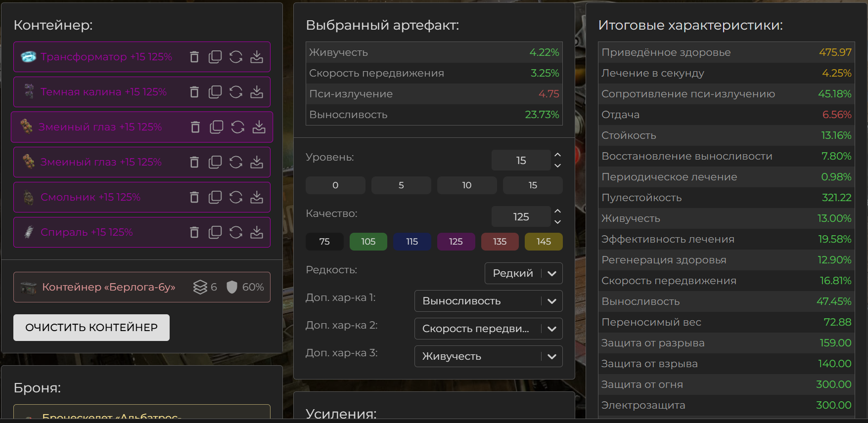Choose gold 145 quality swatch
This screenshot has height=423, width=868.
(544, 242)
